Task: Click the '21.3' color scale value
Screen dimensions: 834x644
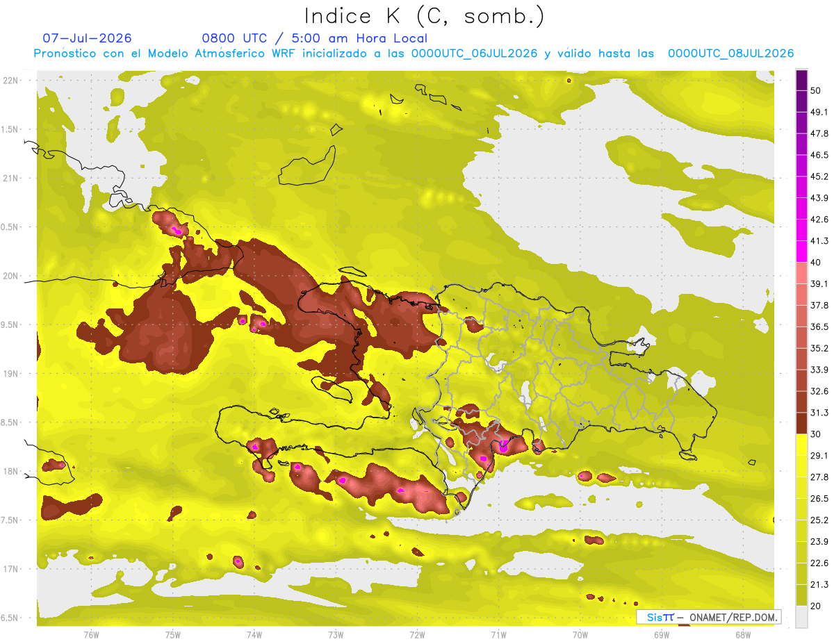Action: 819,585
